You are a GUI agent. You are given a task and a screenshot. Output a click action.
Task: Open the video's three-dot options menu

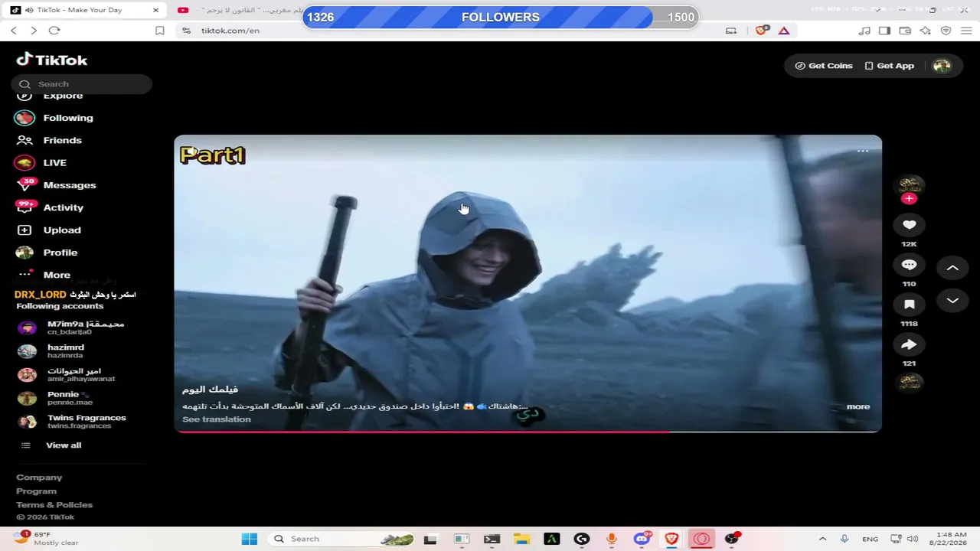(863, 151)
